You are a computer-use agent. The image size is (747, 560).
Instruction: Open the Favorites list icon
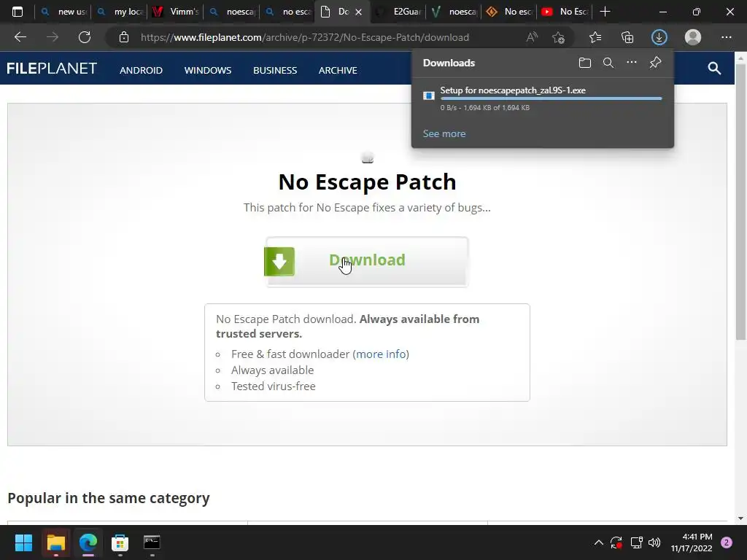[x=595, y=37]
